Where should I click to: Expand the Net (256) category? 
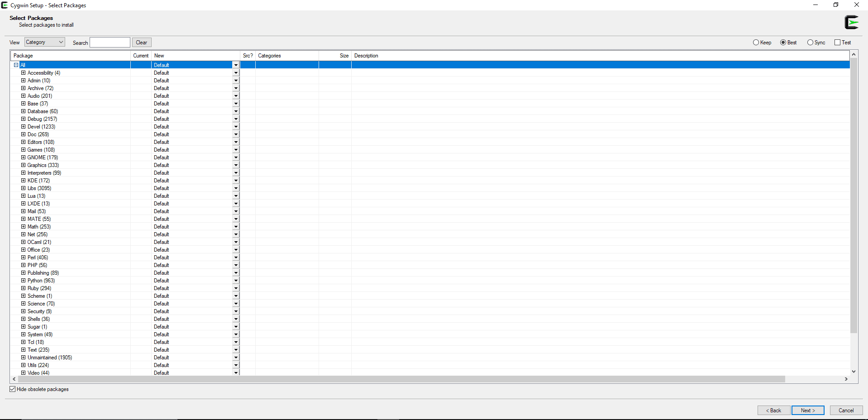pos(23,234)
